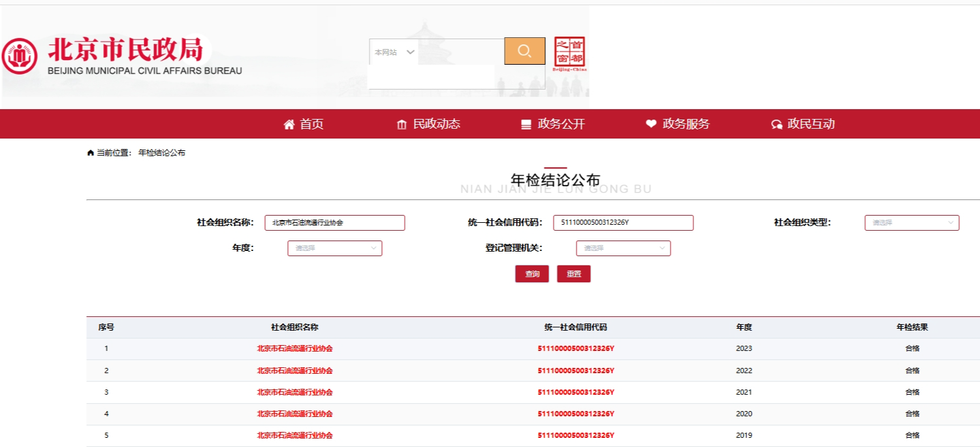The height and width of the screenshot is (447, 980).
Task: Open the 年度 year dropdown
Action: click(x=334, y=248)
